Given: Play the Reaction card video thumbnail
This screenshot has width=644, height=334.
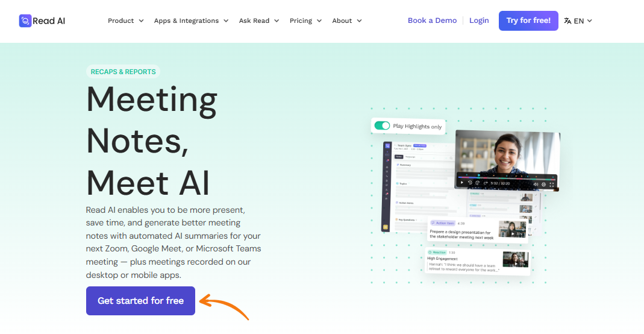Looking at the screenshot, I should coord(516,260).
